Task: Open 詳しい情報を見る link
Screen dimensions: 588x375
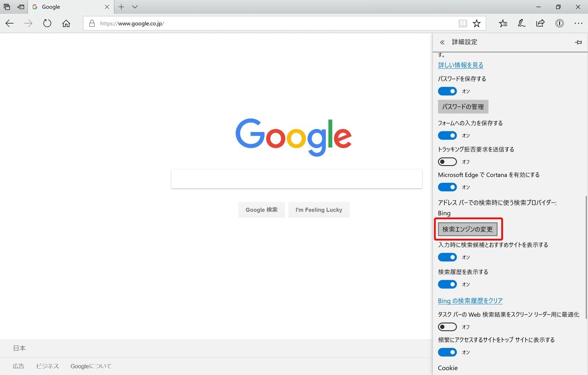Action: (x=461, y=65)
